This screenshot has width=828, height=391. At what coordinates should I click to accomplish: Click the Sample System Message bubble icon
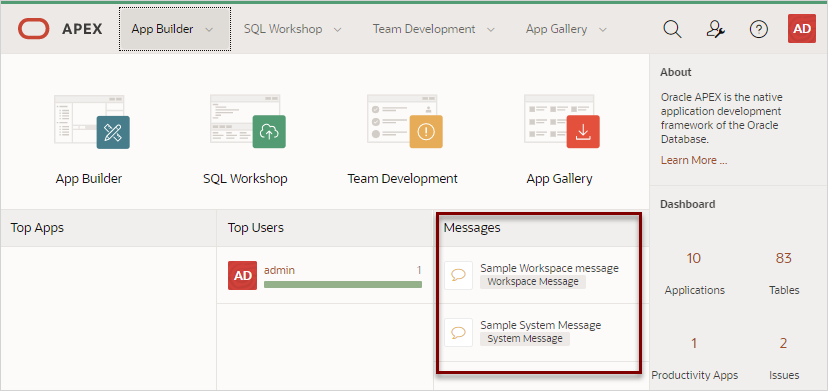coord(458,332)
